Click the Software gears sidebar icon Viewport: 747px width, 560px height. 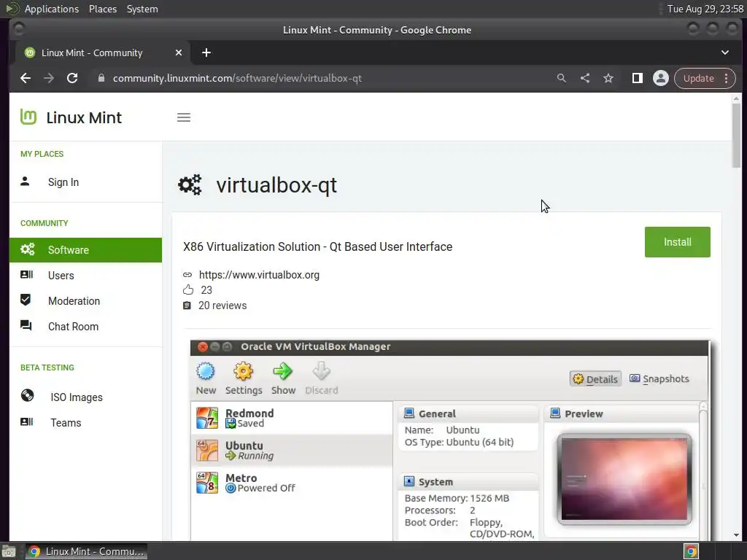click(x=27, y=249)
